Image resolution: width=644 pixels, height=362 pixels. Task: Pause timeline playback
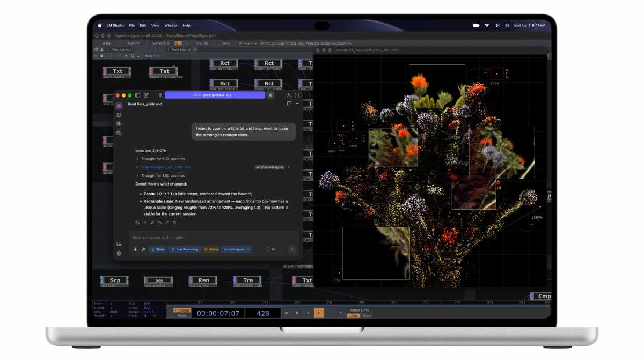point(297,313)
